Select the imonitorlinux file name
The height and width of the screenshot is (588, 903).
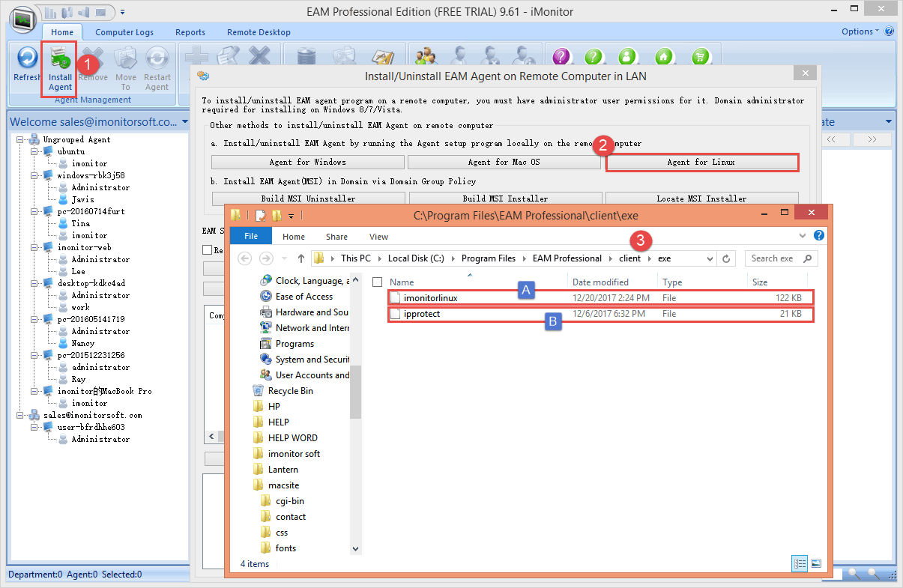pyautogui.click(x=430, y=298)
